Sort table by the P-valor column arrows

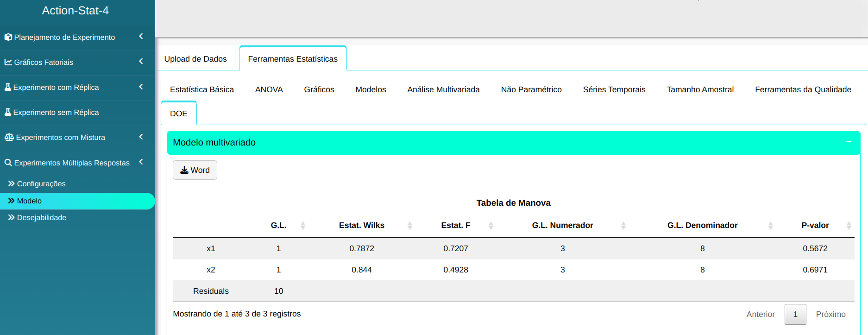(849, 226)
